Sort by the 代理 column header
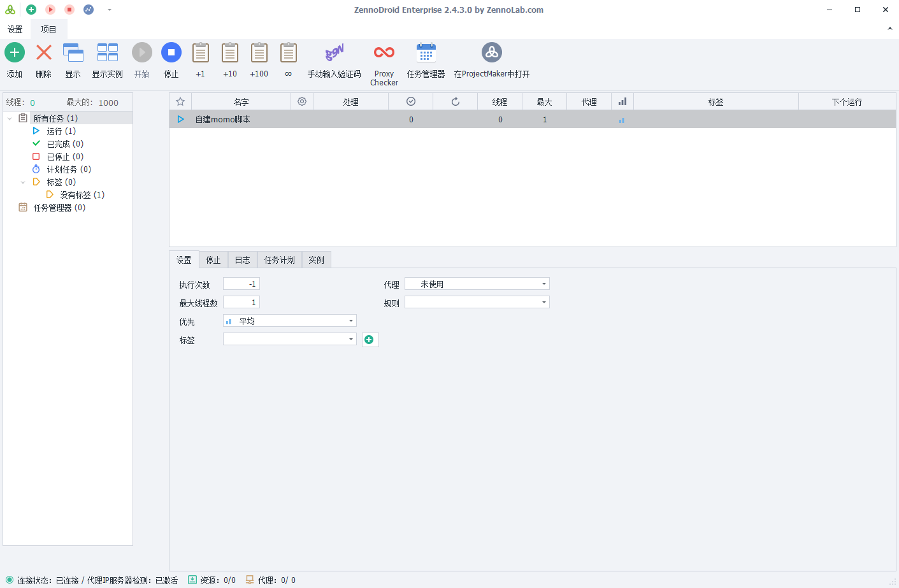899x588 pixels. click(x=589, y=102)
